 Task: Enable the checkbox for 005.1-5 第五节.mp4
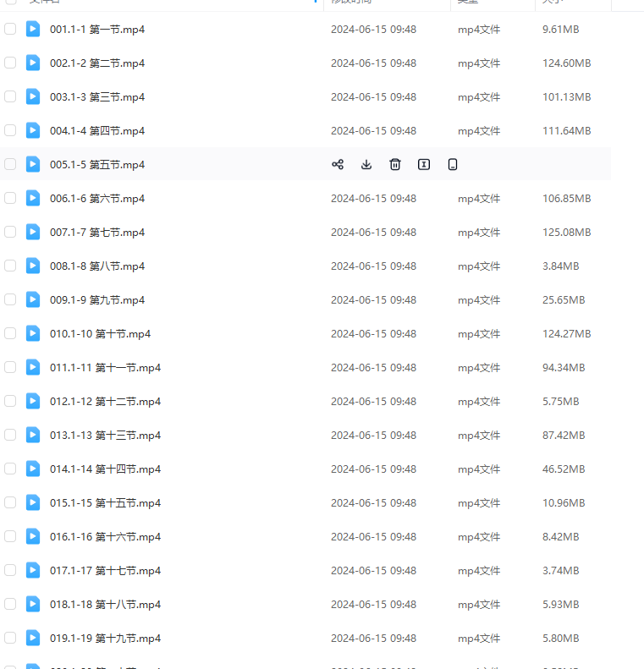[10, 165]
